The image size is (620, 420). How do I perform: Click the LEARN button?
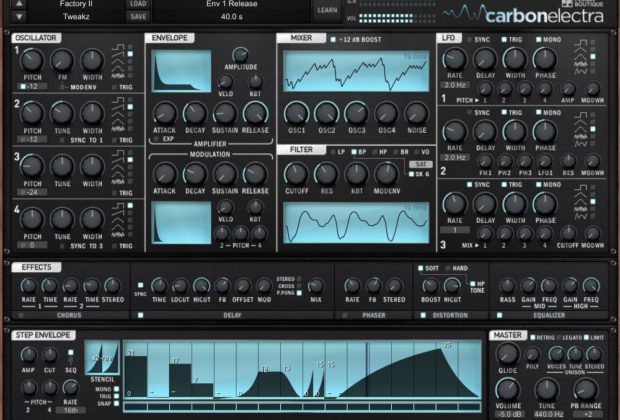[x=327, y=10]
